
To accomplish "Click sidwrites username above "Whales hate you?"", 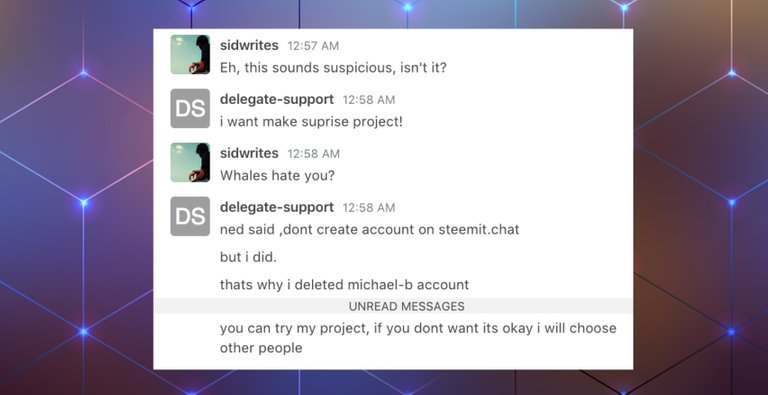I will pyautogui.click(x=249, y=153).
